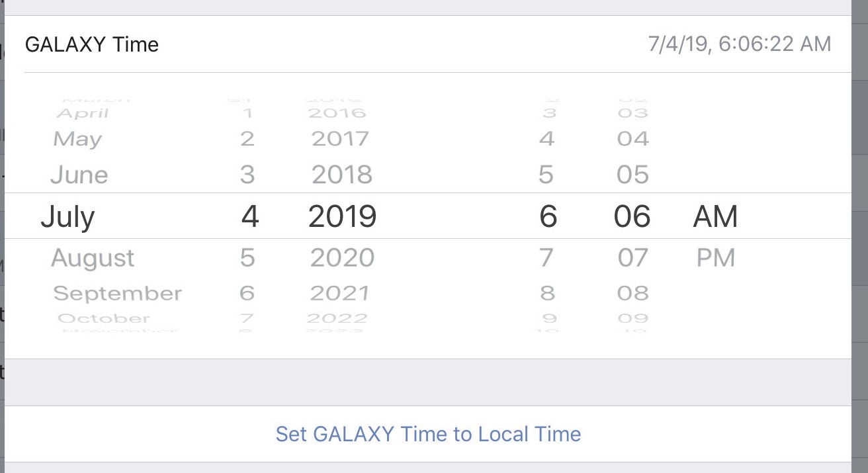Viewport: 868px width, 473px height.
Task: Select hour 5 in the hour wheel
Action: click(546, 175)
